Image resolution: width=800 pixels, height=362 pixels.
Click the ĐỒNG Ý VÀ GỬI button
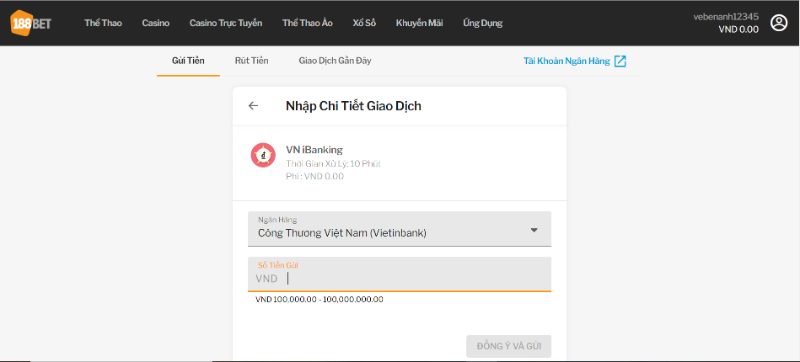pyautogui.click(x=509, y=346)
